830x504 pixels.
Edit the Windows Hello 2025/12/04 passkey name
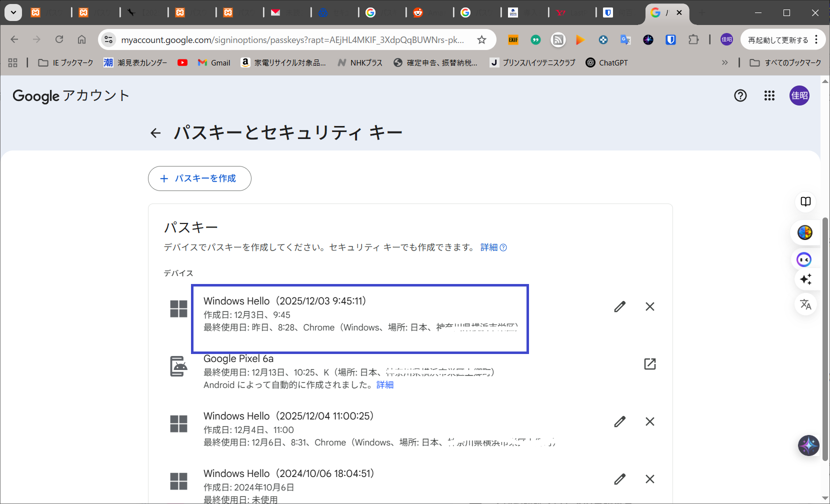click(619, 421)
